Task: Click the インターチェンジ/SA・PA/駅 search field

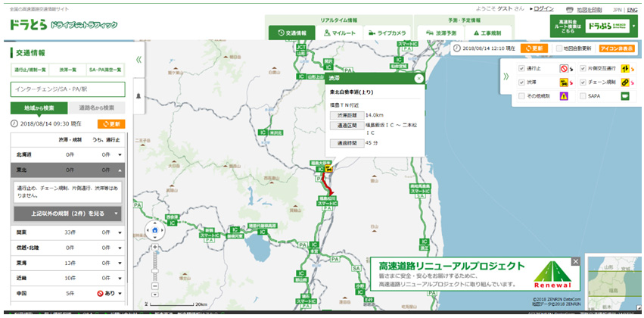Action: coord(67,89)
